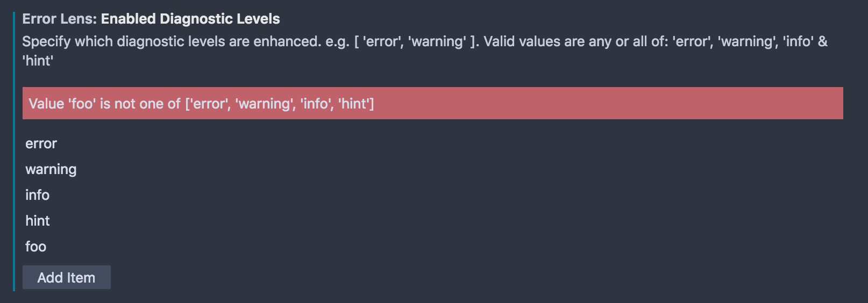Click the allowed values list in error message
This screenshot has width=868, height=303.
279,104
